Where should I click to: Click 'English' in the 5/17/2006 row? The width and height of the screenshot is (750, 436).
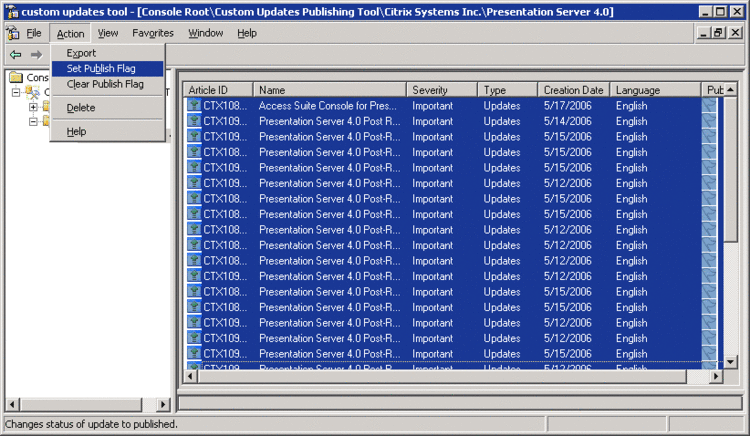pyautogui.click(x=631, y=106)
